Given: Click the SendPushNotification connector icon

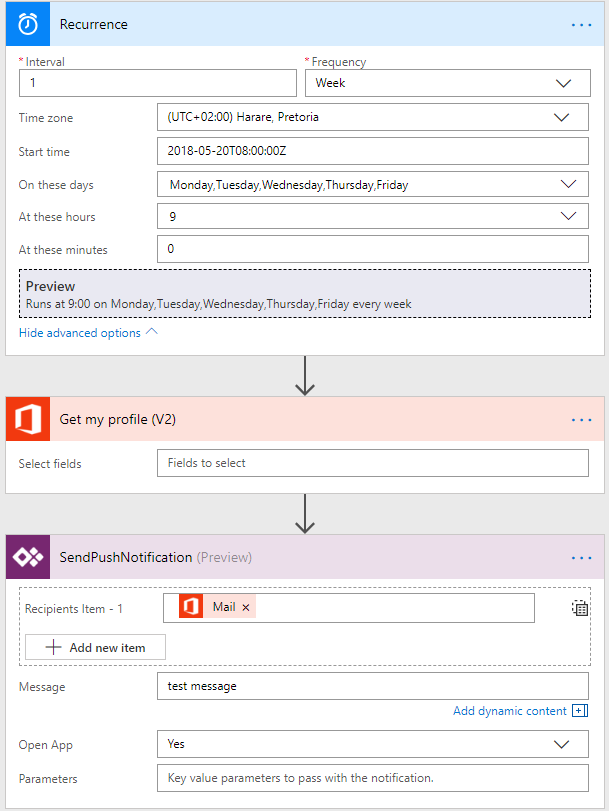Looking at the screenshot, I should (28, 557).
